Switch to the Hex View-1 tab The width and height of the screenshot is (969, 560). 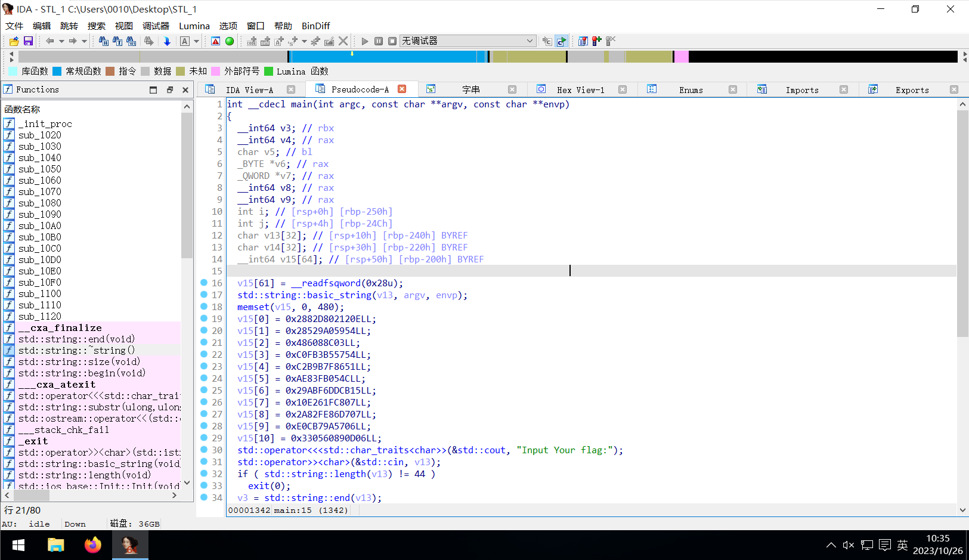pyautogui.click(x=580, y=90)
